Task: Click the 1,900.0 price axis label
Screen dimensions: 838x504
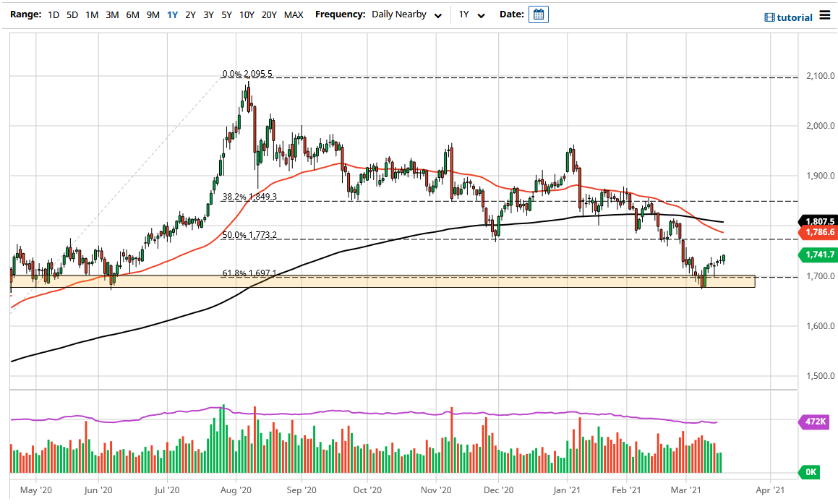Action: pos(821,176)
